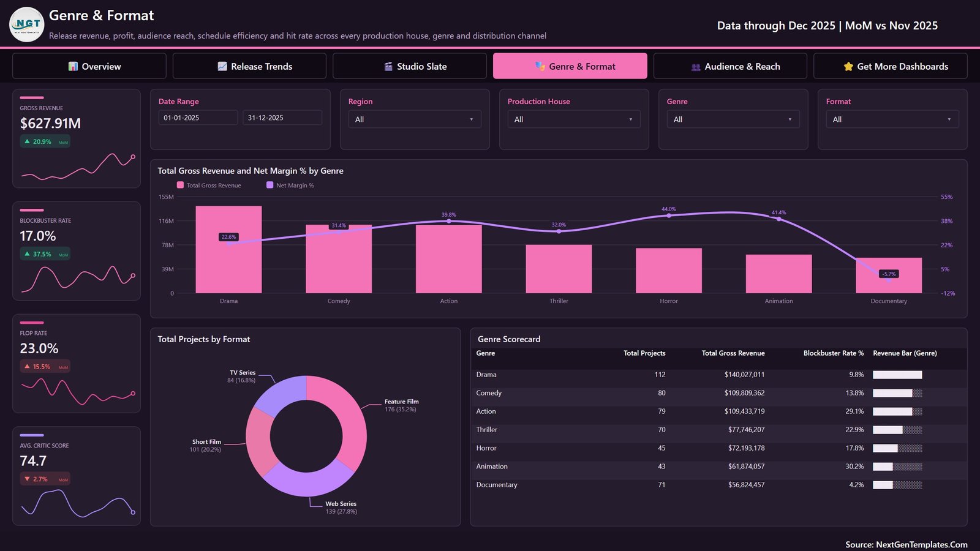980x551 pixels.
Task: Click the Animation revenue bar
Action: (x=778, y=274)
